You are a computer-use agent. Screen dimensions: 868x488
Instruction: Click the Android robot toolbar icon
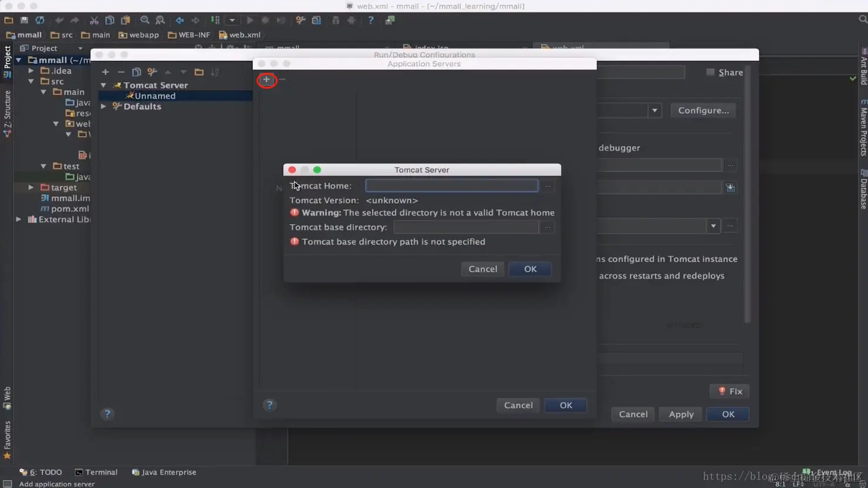(352, 21)
